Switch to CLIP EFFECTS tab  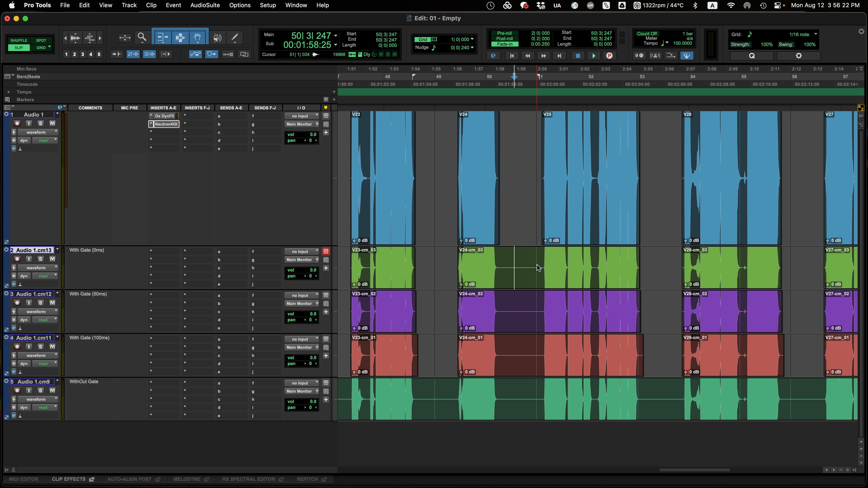coord(73,479)
